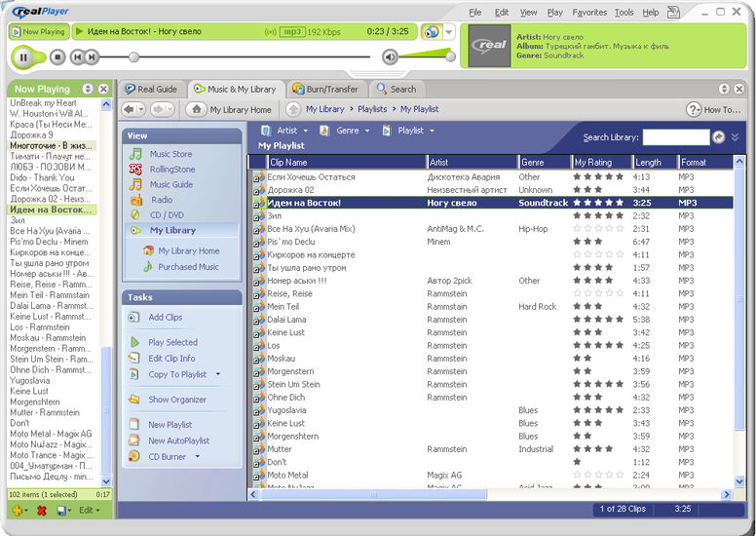
Task: Click Edit Clip Info task
Action: 171,359
